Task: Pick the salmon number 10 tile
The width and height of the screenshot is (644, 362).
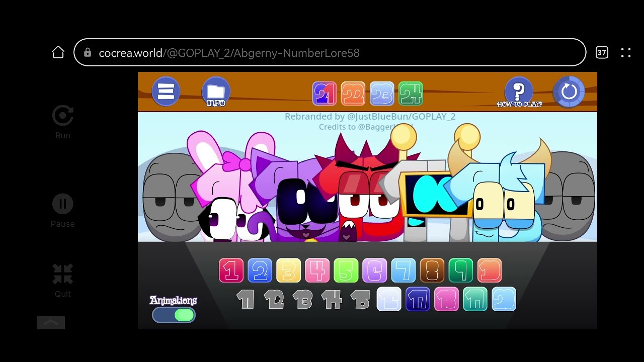Action: point(490,270)
